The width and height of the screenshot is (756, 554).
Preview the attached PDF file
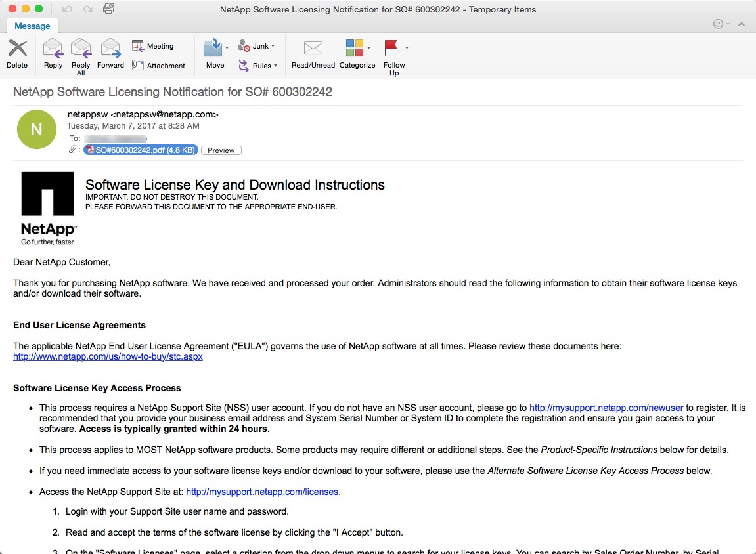[x=221, y=150]
